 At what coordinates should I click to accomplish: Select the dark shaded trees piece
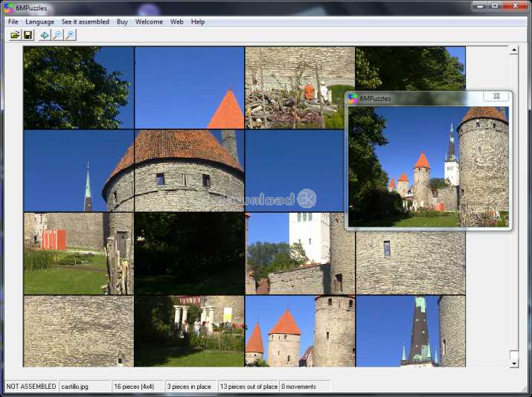coord(189,254)
